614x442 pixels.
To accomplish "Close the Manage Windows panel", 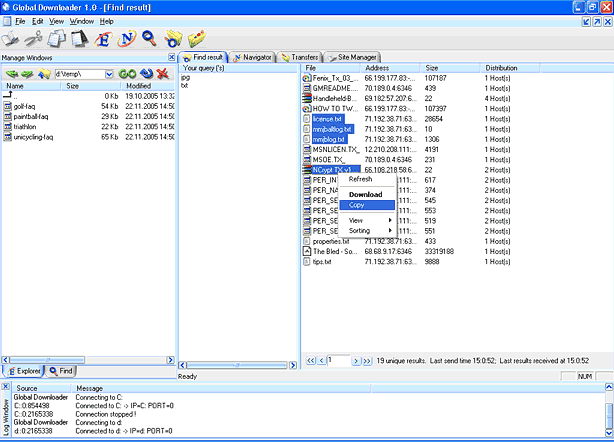I will (172, 57).
